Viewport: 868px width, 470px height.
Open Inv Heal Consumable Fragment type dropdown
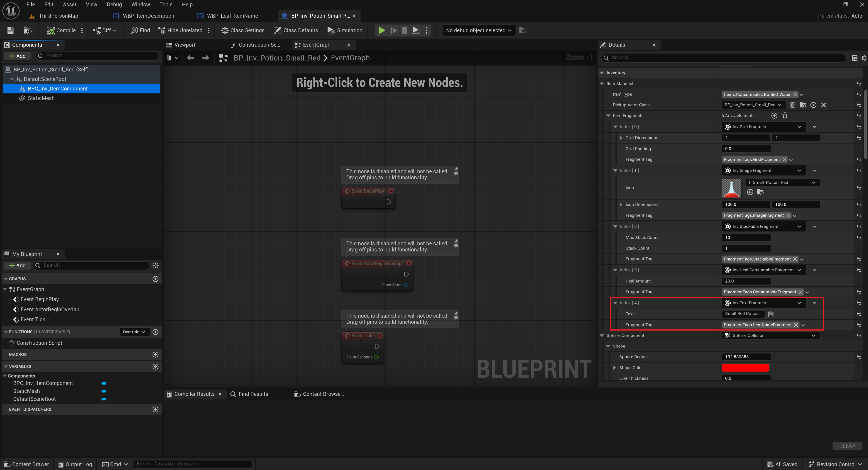point(799,270)
